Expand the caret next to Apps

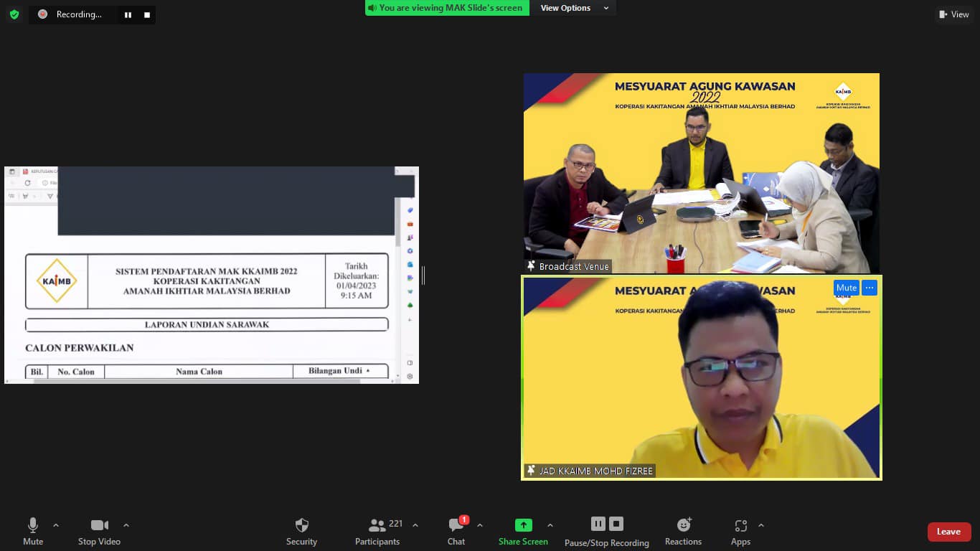point(761,525)
